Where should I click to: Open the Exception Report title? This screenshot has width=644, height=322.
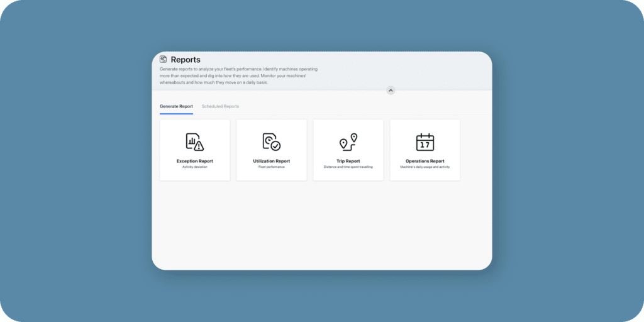pos(195,162)
